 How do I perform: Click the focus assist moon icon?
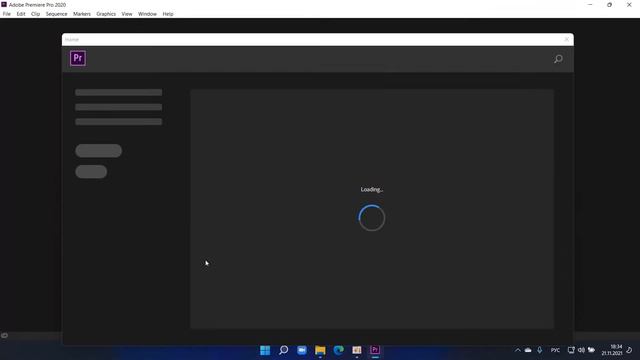point(629,350)
